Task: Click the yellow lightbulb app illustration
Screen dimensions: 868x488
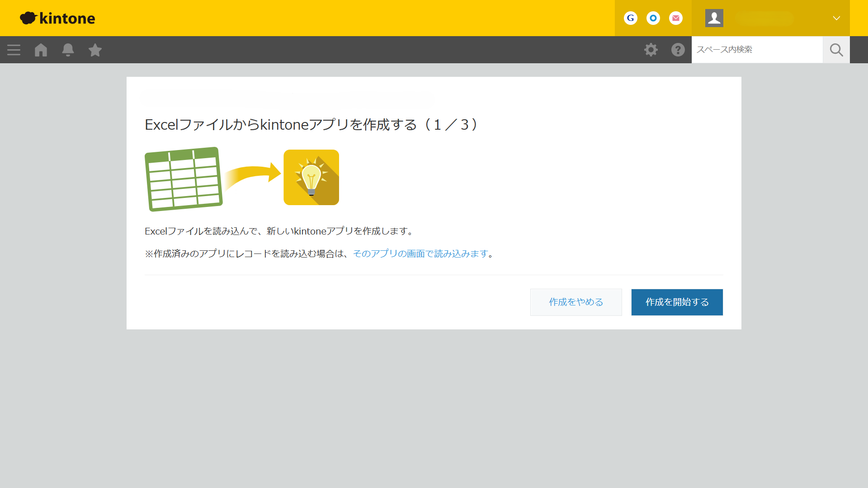Action: [311, 177]
